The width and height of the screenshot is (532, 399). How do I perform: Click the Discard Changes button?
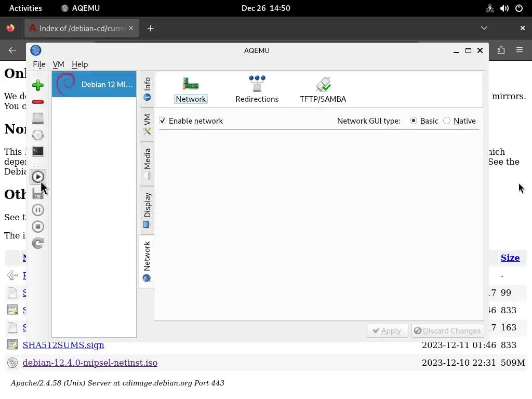coord(447,330)
